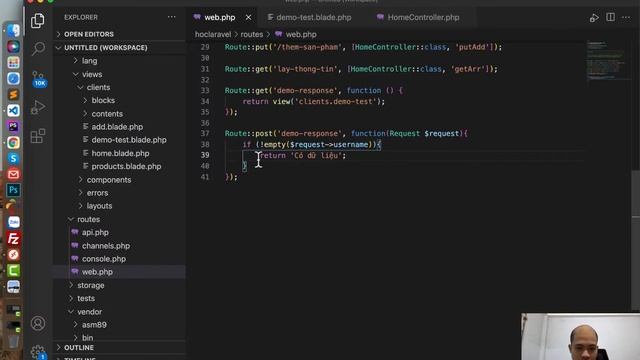Open Zalo from the dock

(13, 222)
